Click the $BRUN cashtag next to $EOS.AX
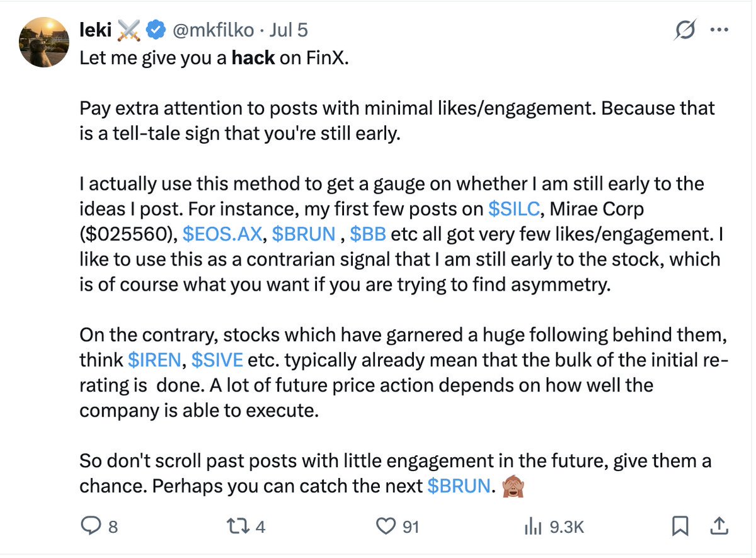 pos(304,234)
